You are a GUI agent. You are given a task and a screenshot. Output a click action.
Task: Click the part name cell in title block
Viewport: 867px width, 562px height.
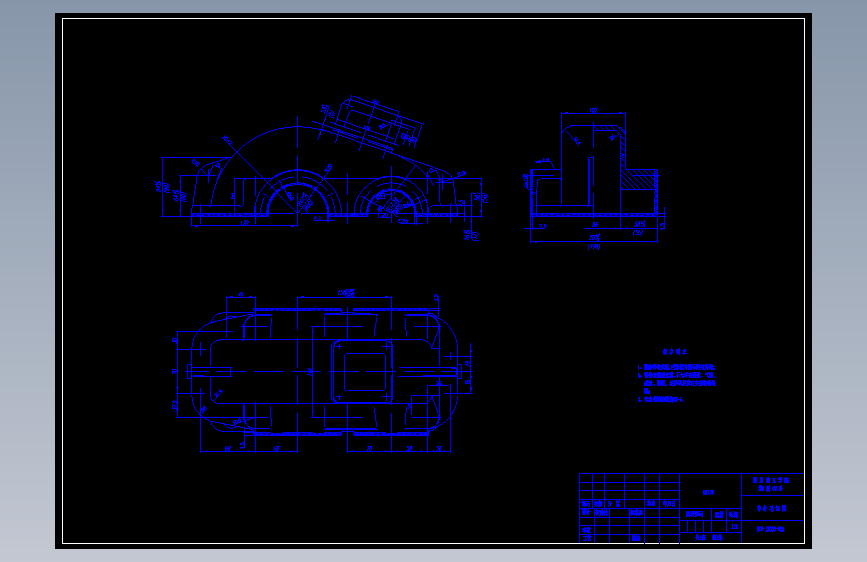(x=772, y=508)
